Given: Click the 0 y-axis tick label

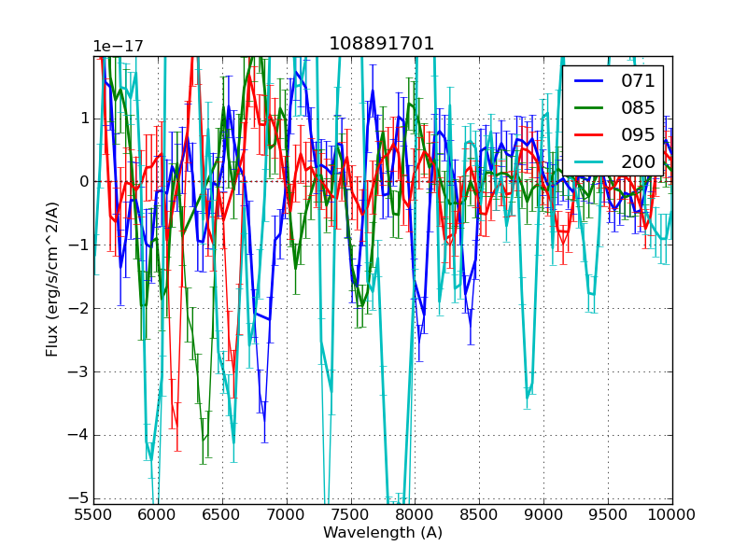Looking at the screenshot, I should pyautogui.click(x=83, y=182).
